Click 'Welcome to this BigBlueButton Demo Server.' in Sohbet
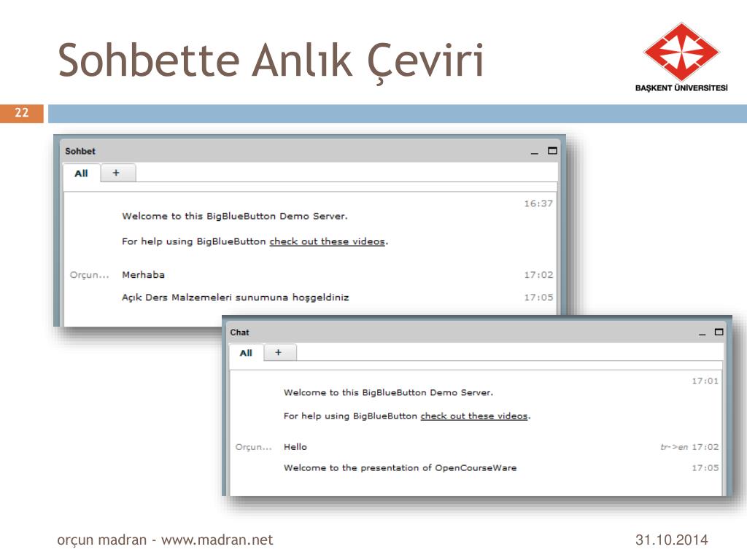 pyautogui.click(x=235, y=216)
